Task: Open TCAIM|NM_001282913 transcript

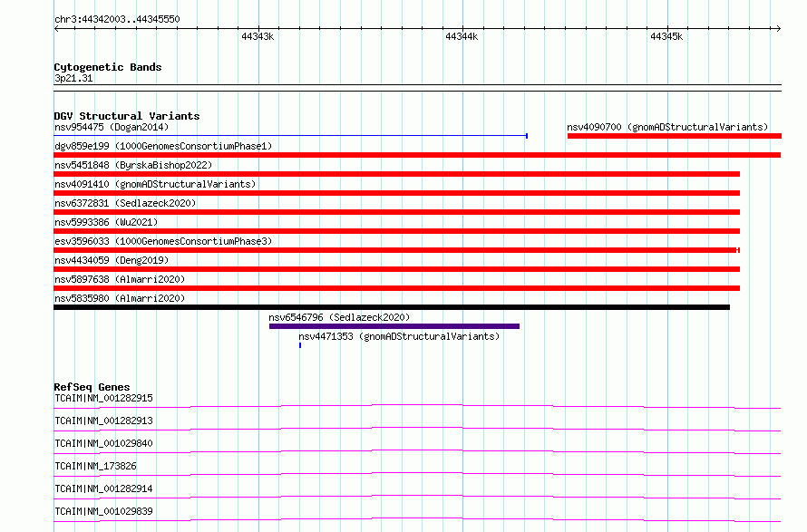Action: pyautogui.click(x=103, y=421)
